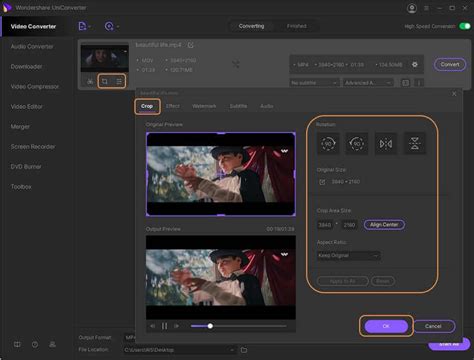Select the Subtitle tab

pos(238,106)
